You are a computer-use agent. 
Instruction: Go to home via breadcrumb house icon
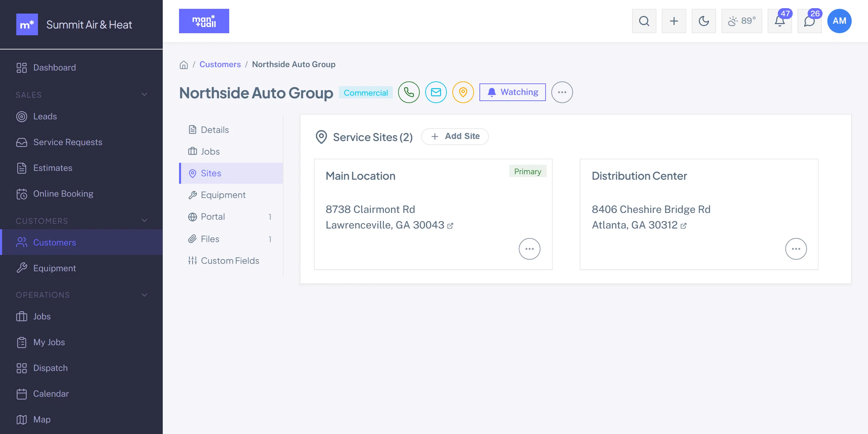184,65
